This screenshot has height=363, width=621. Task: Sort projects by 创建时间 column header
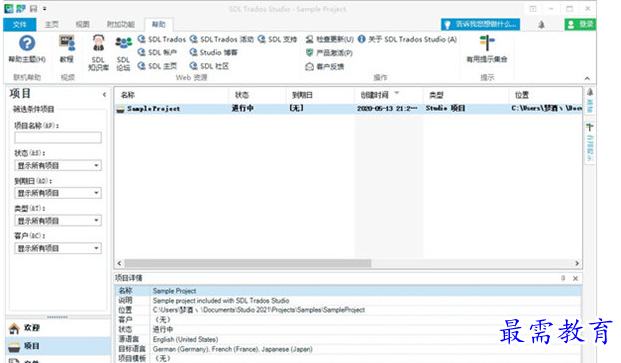point(389,95)
